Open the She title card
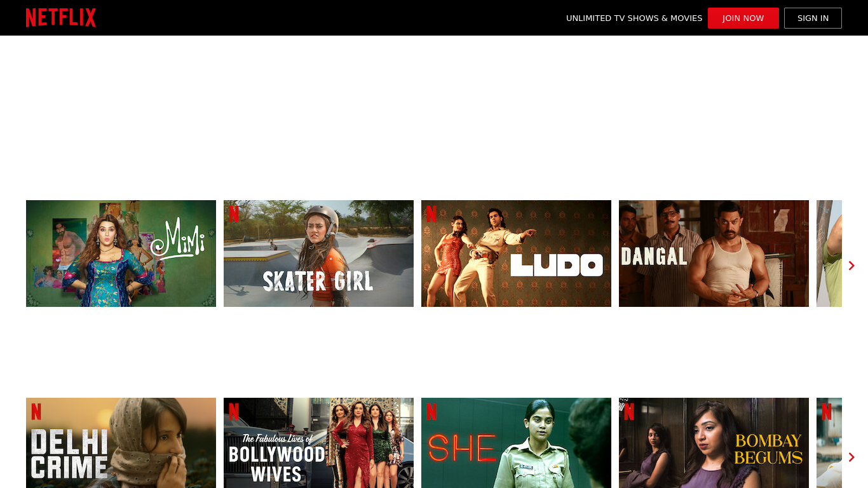The image size is (868, 488). (x=516, y=443)
